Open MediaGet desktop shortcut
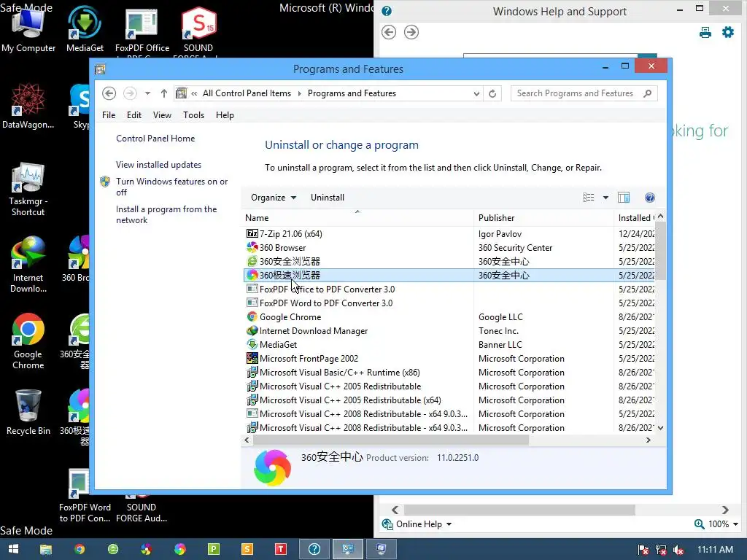The image size is (747, 560). coord(85,30)
